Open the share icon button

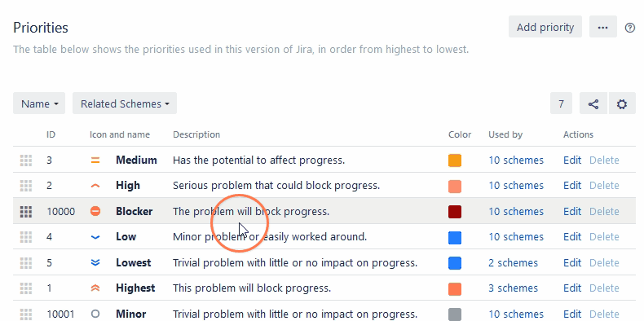[x=593, y=103]
